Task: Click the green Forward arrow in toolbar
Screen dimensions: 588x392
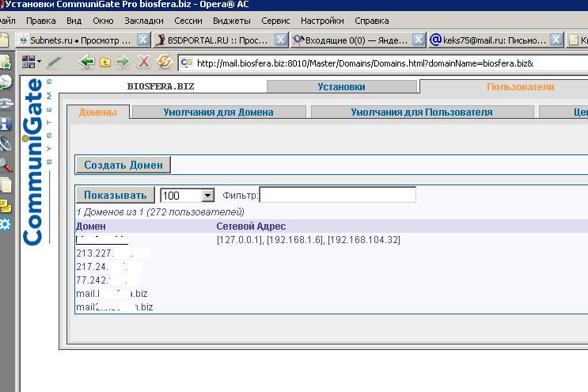Action: pyautogui.click(x=122, y=62)
